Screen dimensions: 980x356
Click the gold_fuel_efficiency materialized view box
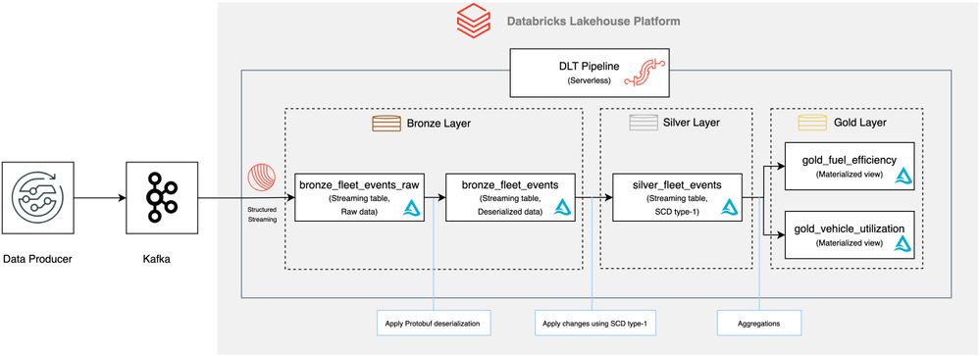(850, 166)
